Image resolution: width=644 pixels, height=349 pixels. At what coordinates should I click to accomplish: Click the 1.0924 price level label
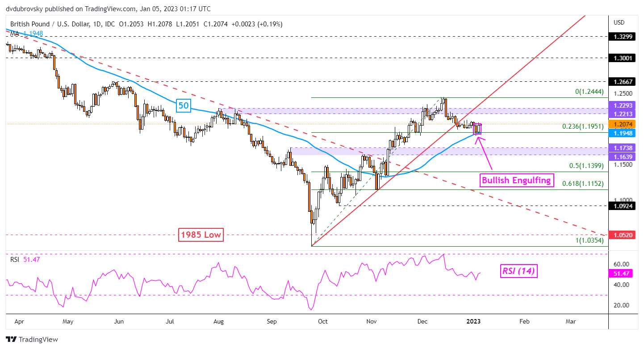621,206
